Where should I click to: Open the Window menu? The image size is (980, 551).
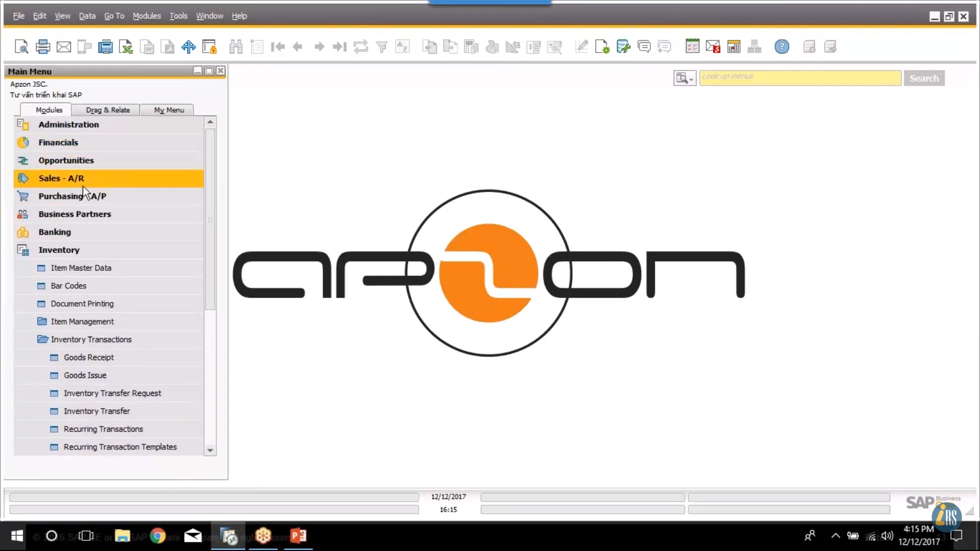[210, 16]
